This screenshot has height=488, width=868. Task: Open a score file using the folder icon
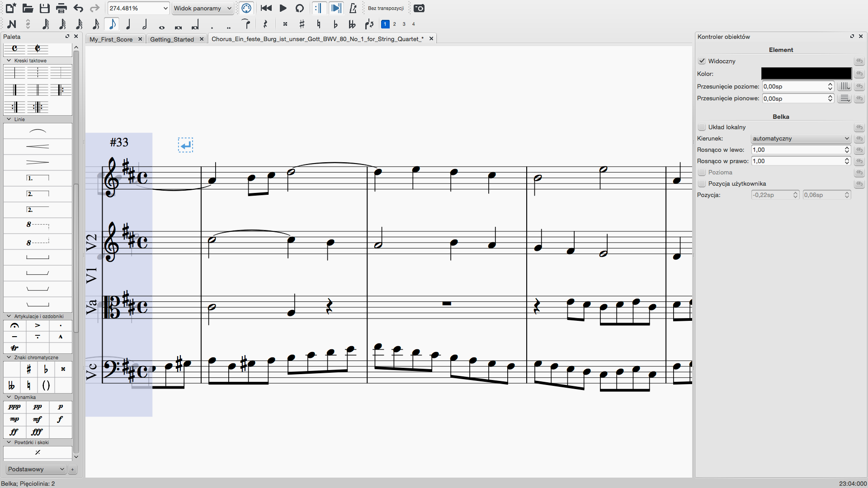[28, 8]
